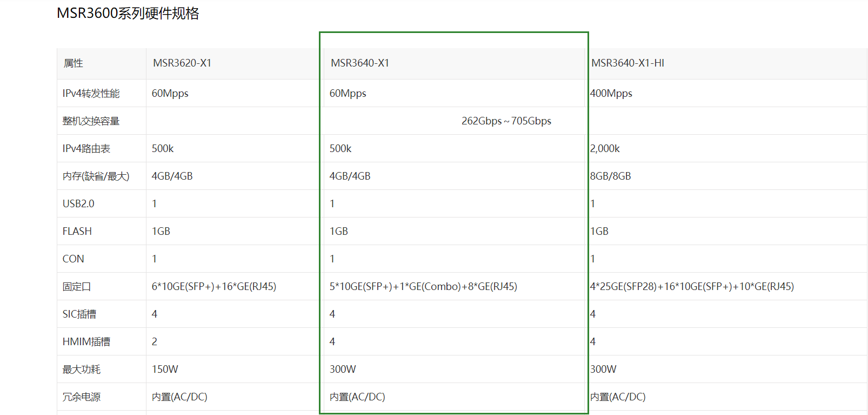This screenshot has width=868, height=415.
Task: Click the CON value "1" for MSR3640-X1-HI
Action: coord(593,259)
